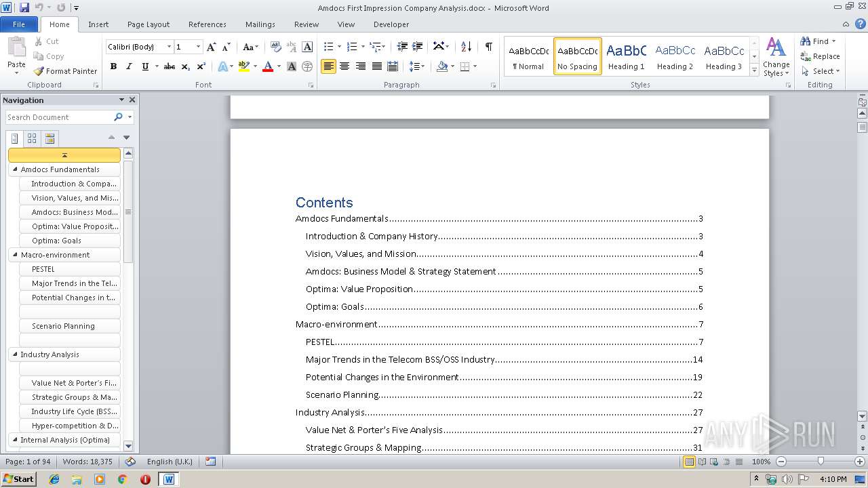The height and width of the screenshot is (488, 868).
Task: Open the Select dropdown in Editing
Action: point(821,71)
